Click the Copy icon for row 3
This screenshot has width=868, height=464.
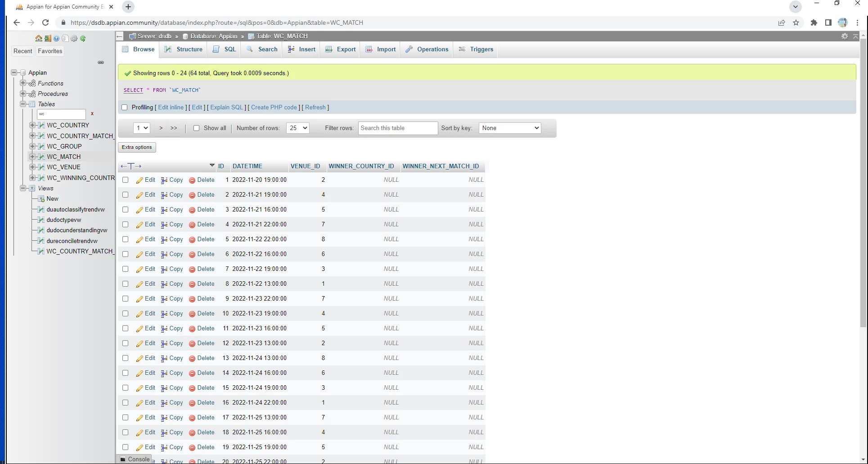pos(164,210)
